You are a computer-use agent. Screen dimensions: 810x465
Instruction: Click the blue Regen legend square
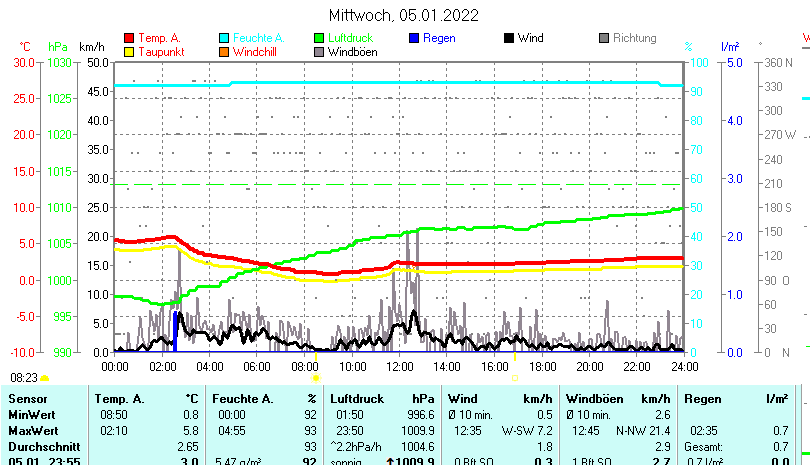413,38
